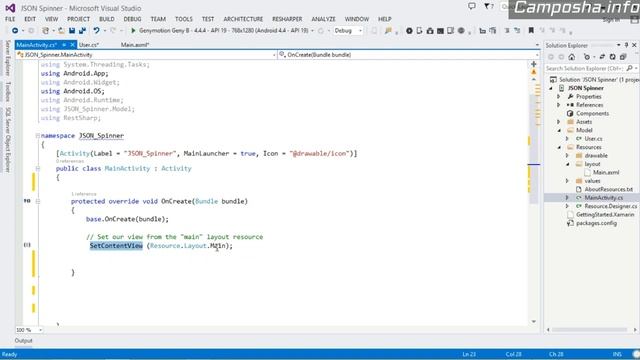This screenshot has height=360, width=640.
Task: Expand the values folder
Action: coord(567,181)
